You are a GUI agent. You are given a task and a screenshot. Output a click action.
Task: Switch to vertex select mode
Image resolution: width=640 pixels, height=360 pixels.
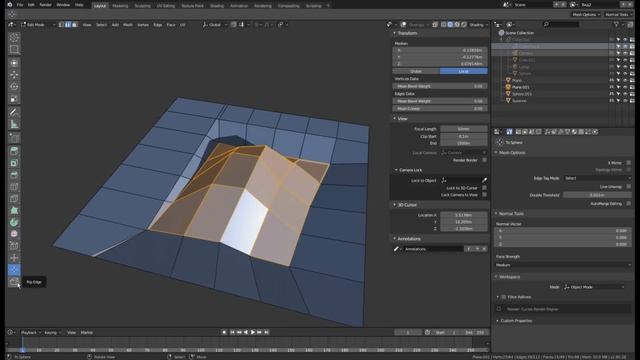61,24
